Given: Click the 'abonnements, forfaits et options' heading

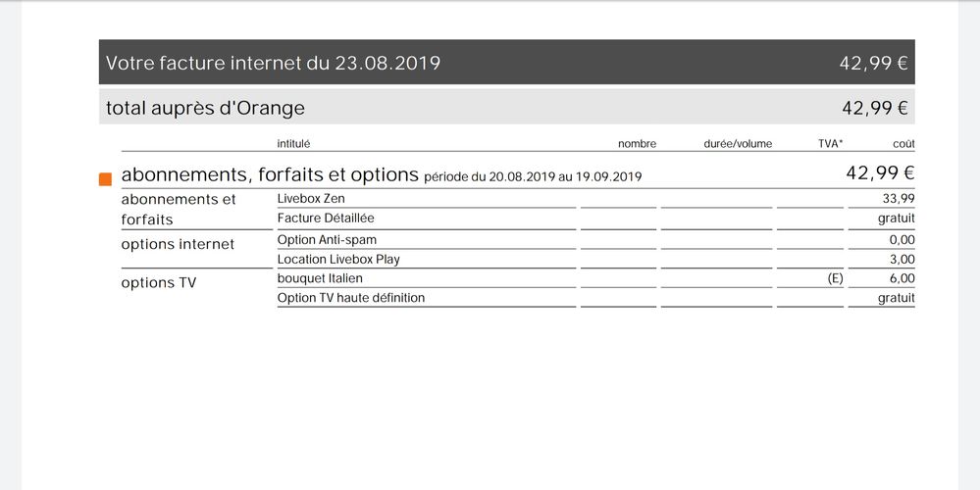Looking at the screenshot, I should pyautogui.click(x=270, y=175).
